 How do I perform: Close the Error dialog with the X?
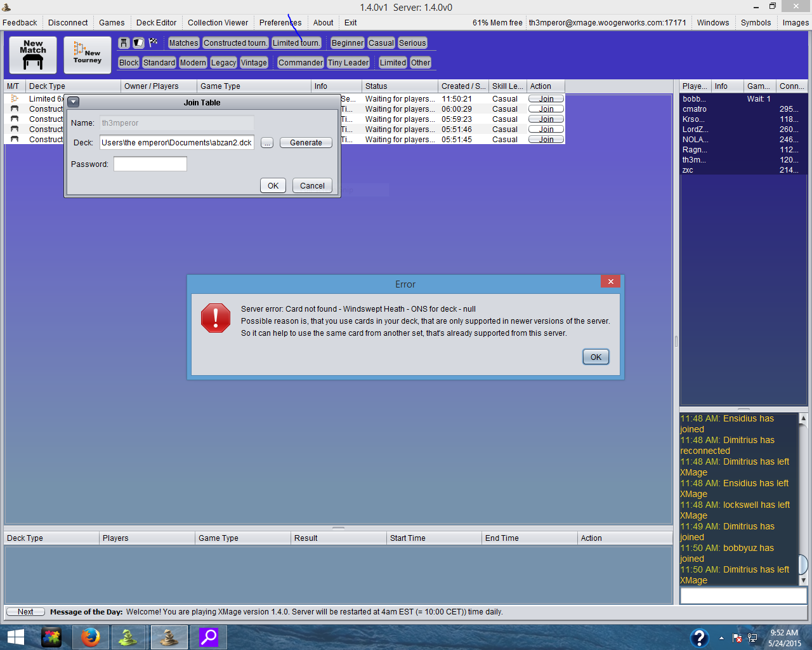click(610, 281)
